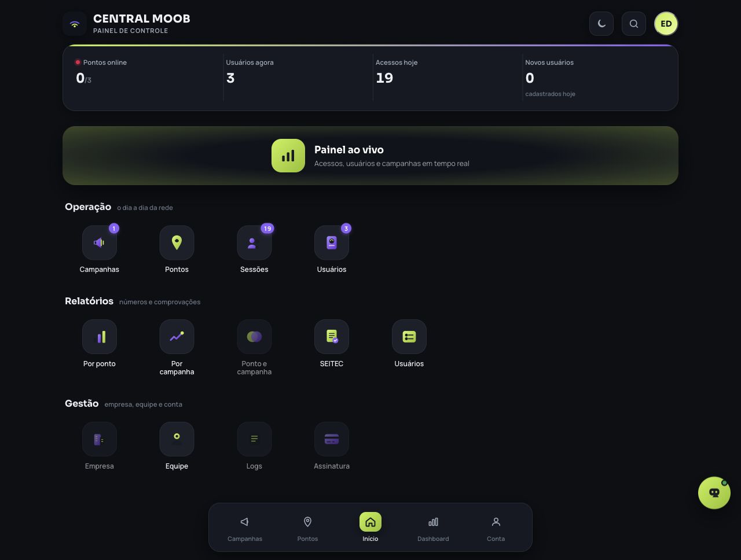
Task: Switch to the Dashboard tab
Action: pyautogui.click(x=433, y=528)
